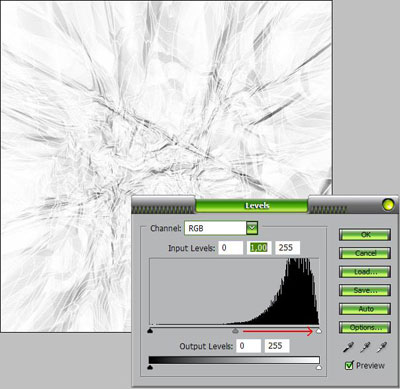Click the Input Levels highlight field 255

point(287,248)
